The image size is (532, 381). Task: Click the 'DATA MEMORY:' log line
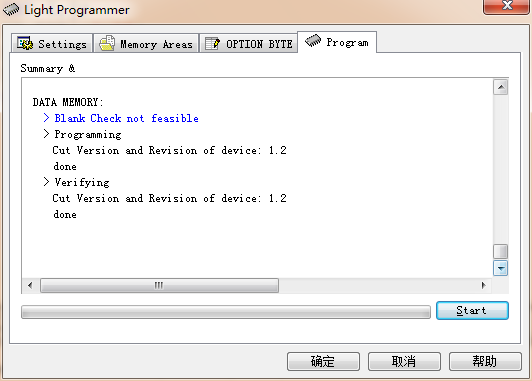click(x=68, y=102)
